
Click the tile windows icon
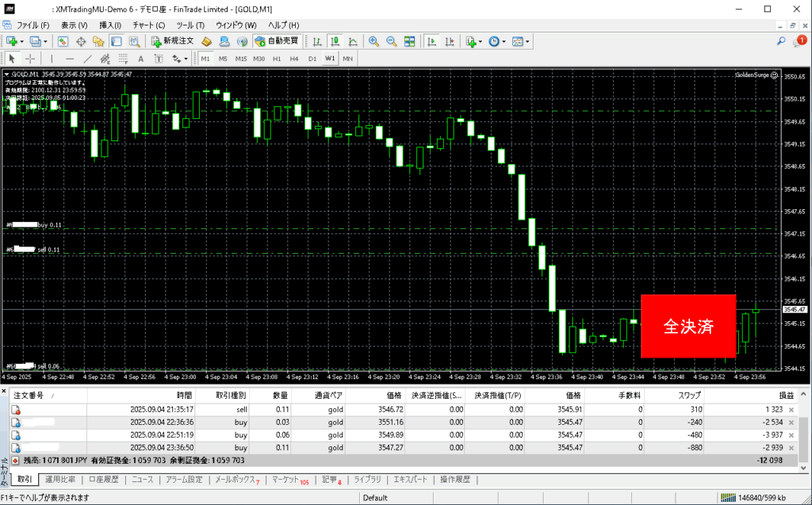tap(410, 41)
